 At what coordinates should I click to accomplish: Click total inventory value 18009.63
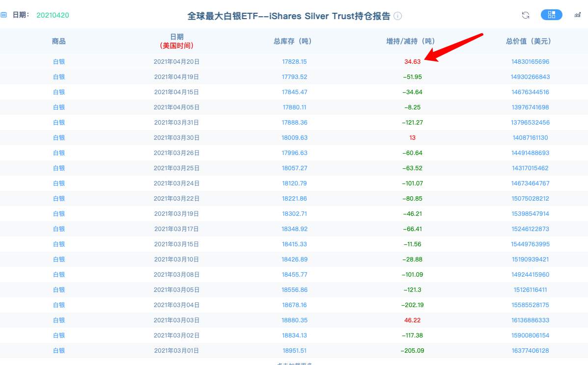pyautogui.click(x=294, y=137)
